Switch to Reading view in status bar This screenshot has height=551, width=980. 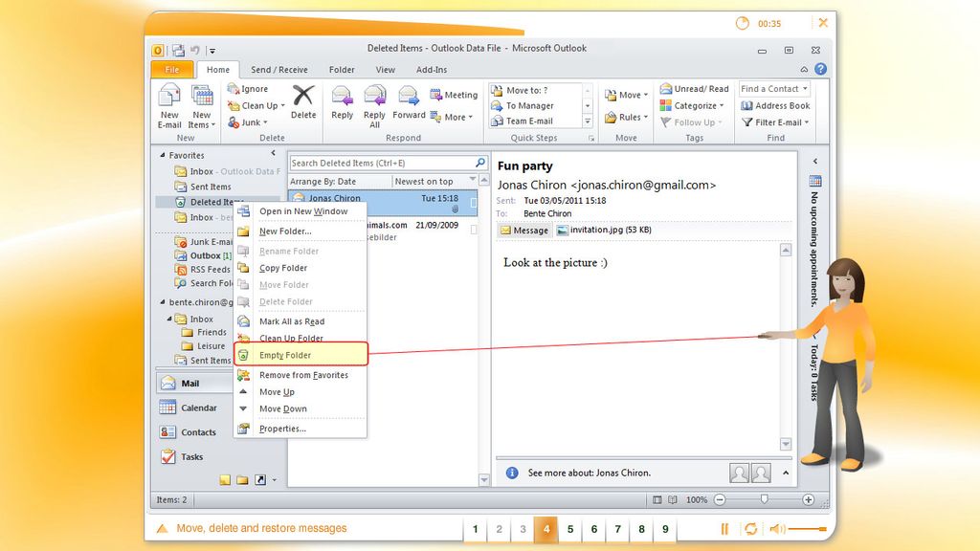coord(673,499)
